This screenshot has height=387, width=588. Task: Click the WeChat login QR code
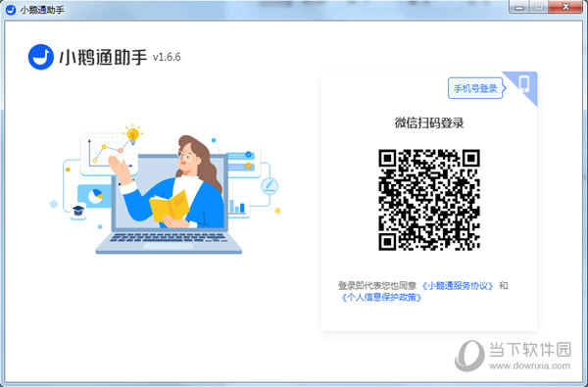[429, 200]
